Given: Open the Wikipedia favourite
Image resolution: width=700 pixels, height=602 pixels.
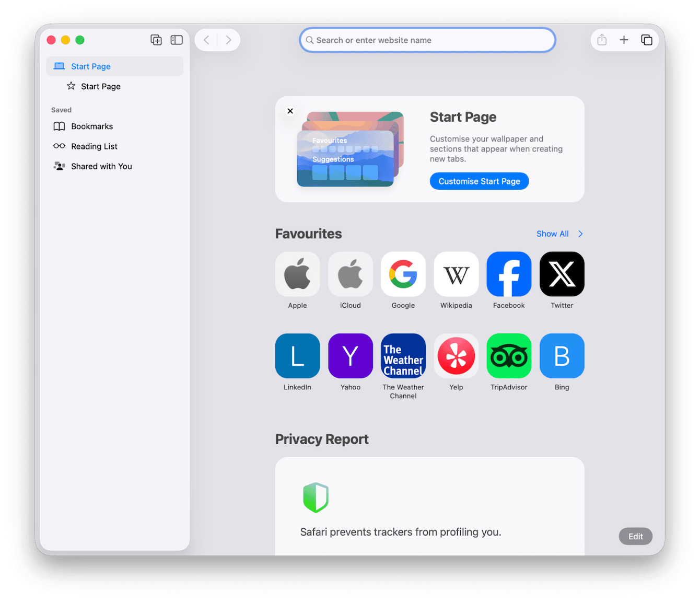Looking at the screenshot, I should click(456, 274).
